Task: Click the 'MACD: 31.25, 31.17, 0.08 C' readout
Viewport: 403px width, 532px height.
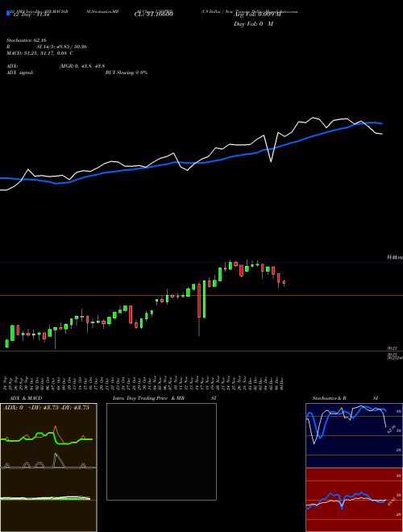Action: (39, 53)
